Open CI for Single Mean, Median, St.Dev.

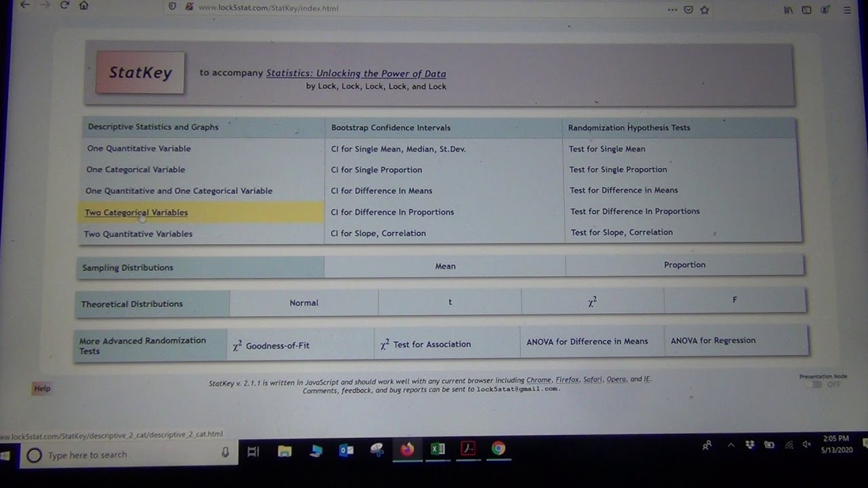tap(398, 149)
